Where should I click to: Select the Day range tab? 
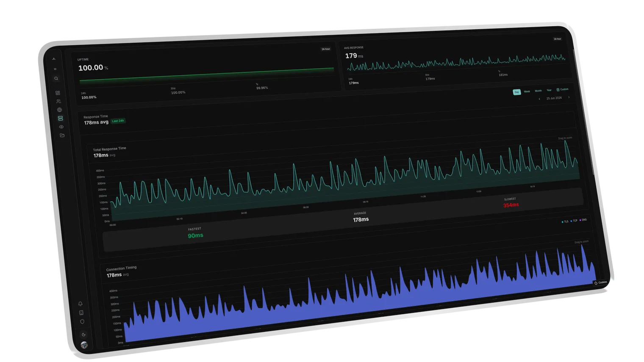tap(517, 92)
